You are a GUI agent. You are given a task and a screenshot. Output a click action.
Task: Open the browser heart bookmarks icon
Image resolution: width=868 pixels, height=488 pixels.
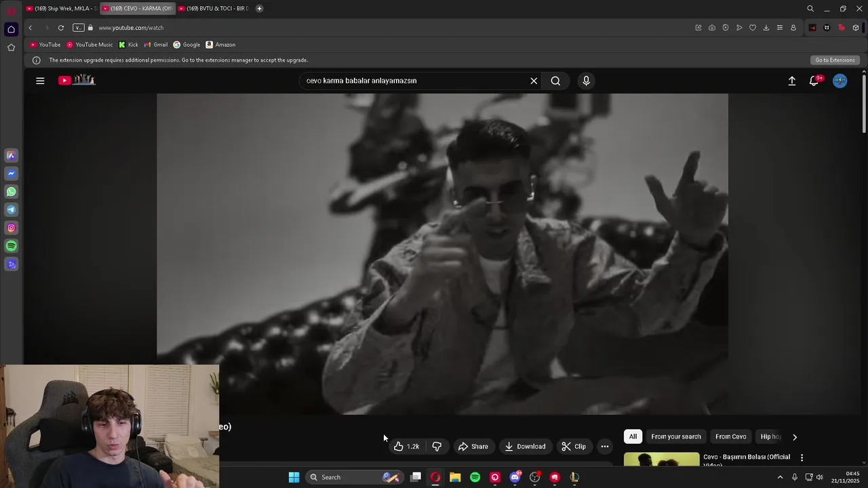(x=753, y=28)
